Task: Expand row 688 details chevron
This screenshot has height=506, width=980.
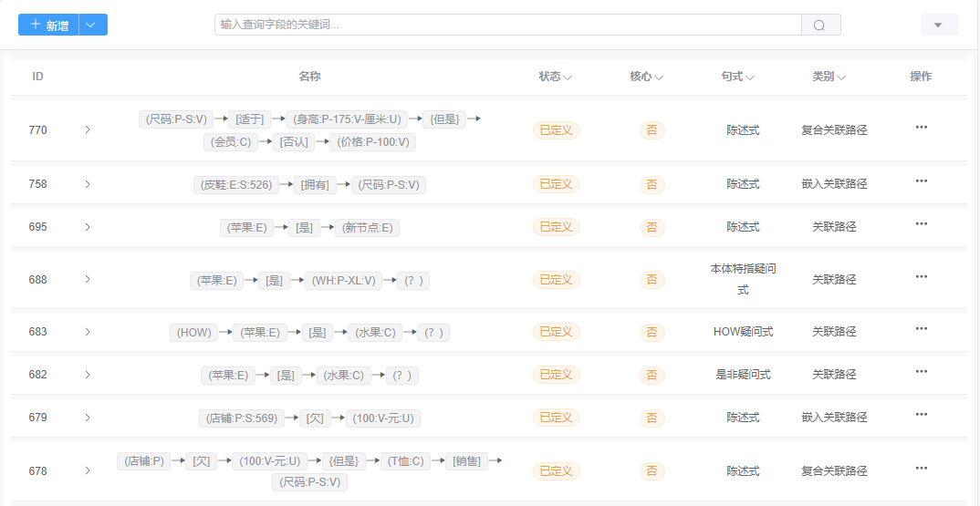Action: 88,280
